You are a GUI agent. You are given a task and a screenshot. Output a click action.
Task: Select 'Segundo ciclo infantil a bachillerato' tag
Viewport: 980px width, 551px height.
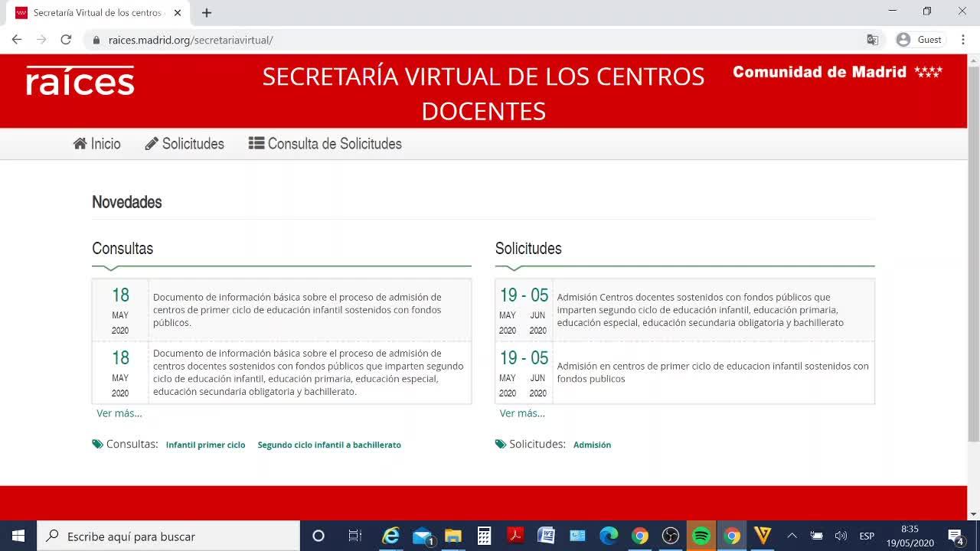pos(329,445)
